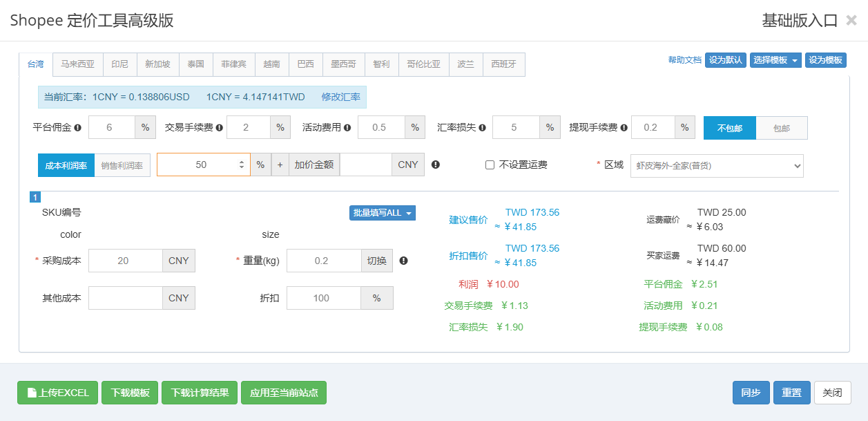
Task: Open the 台湾 site tab
Action: coord(36,64)
